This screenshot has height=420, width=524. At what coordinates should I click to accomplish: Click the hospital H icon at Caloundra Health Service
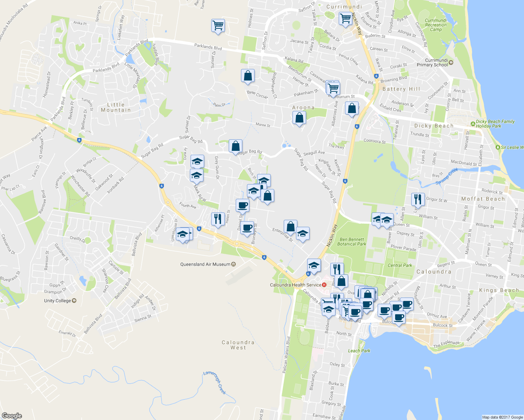tap(324, 285)
